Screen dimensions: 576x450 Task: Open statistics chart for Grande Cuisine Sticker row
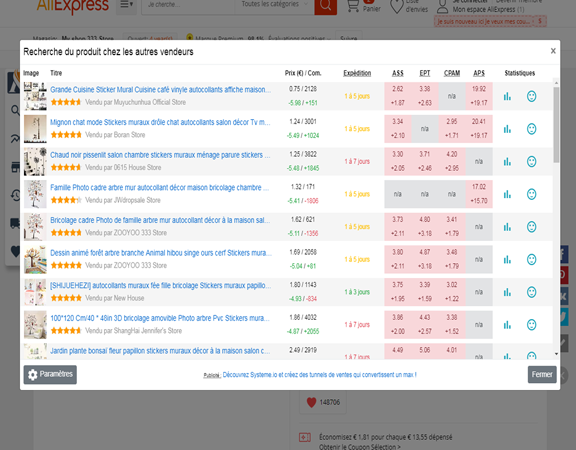point(507,97)
